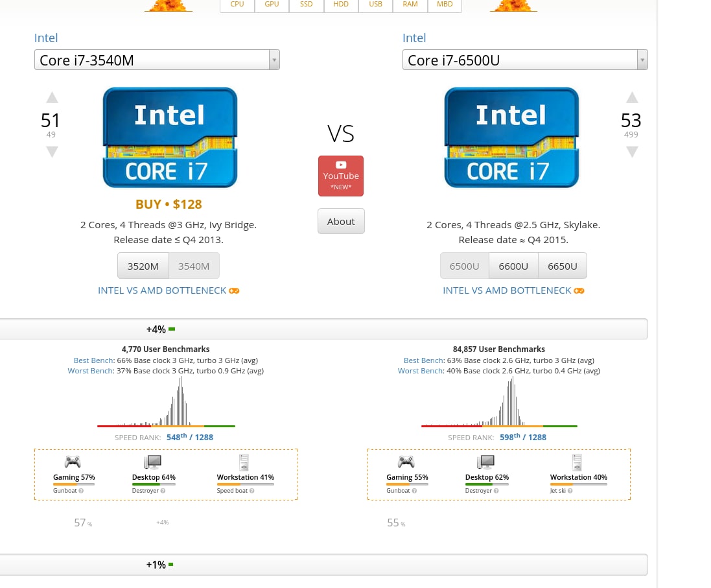Click the monitor icon above Desktop 62%
This screenshot has height=588, width=711.
pos(486,462)
